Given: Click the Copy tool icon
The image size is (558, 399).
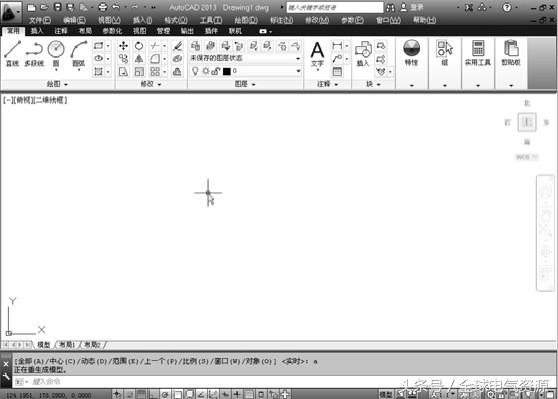Looking at the screenshot, I should tap(123, 59).
